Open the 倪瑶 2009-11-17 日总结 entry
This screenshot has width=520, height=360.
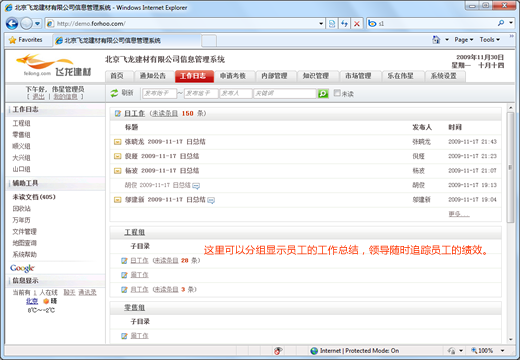pyautogui.click(x=162, y=156)
